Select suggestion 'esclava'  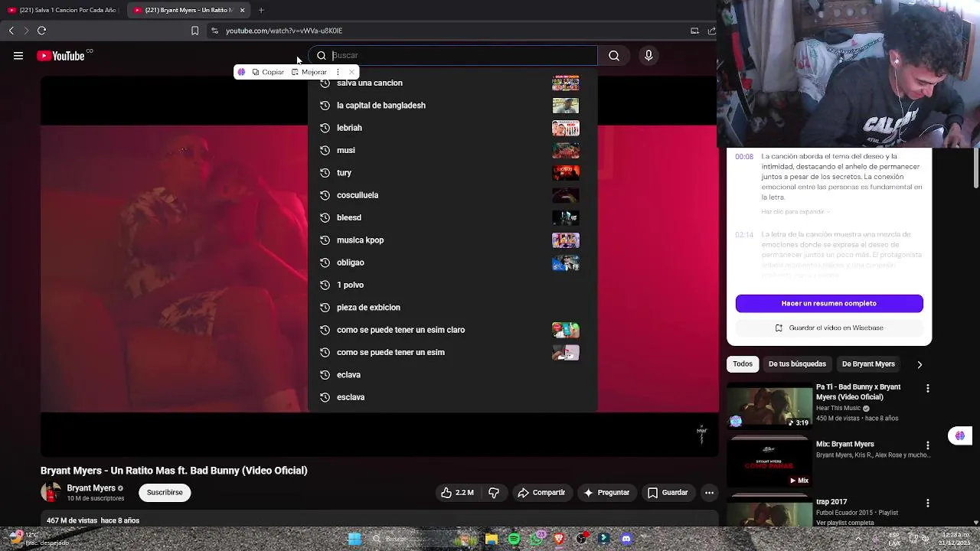(452, 397)
